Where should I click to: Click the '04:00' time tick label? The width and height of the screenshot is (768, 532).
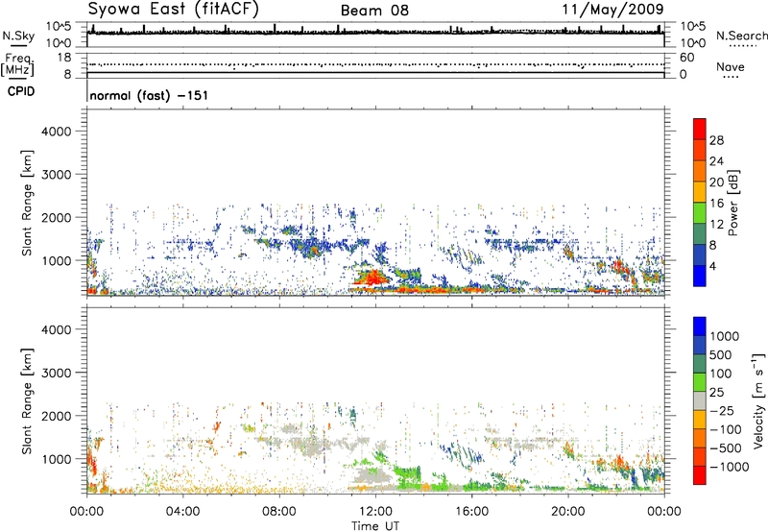(182, 512)
